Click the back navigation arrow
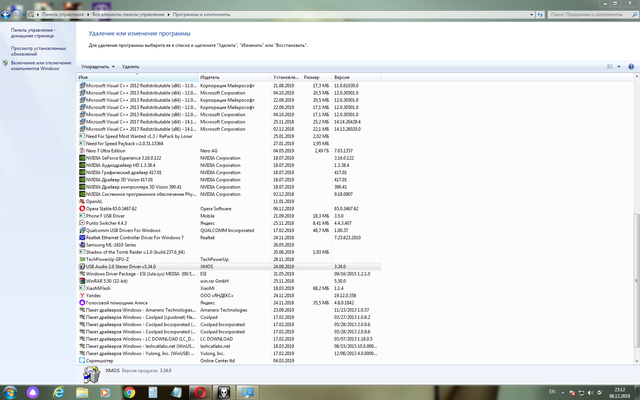 pyautogui.click(x=6, y=15)
